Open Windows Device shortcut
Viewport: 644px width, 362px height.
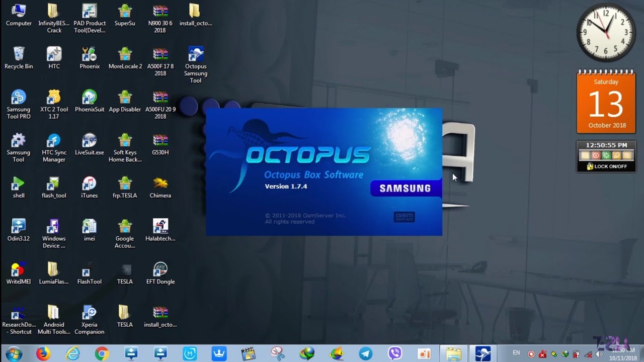[x=54, y=234]
